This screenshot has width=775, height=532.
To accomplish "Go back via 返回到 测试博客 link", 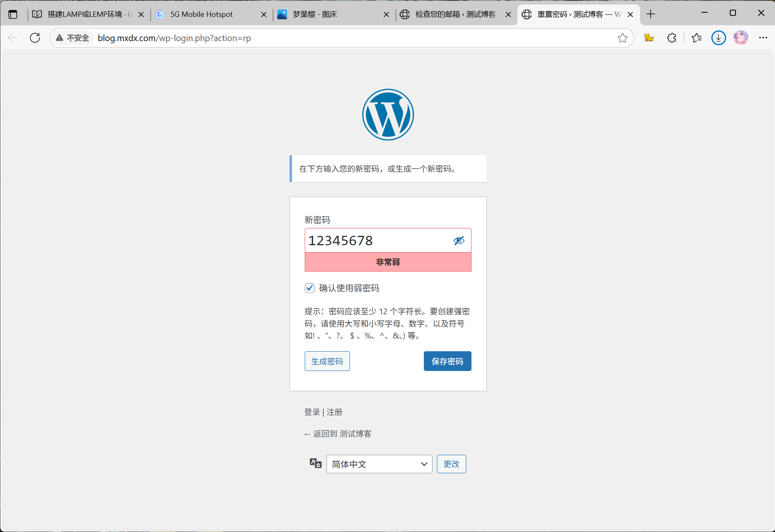I will click(x=338, y=434).
